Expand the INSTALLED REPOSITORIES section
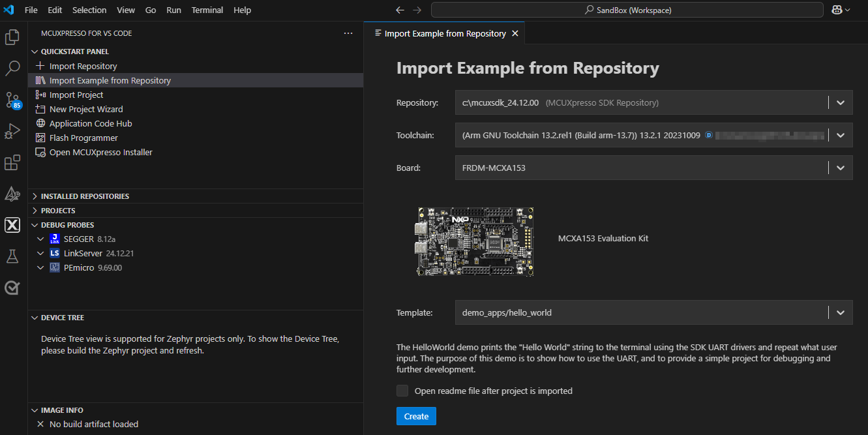The width and height of the screenshot is (868, 435). pyautogui.click(x=35, y=196)
